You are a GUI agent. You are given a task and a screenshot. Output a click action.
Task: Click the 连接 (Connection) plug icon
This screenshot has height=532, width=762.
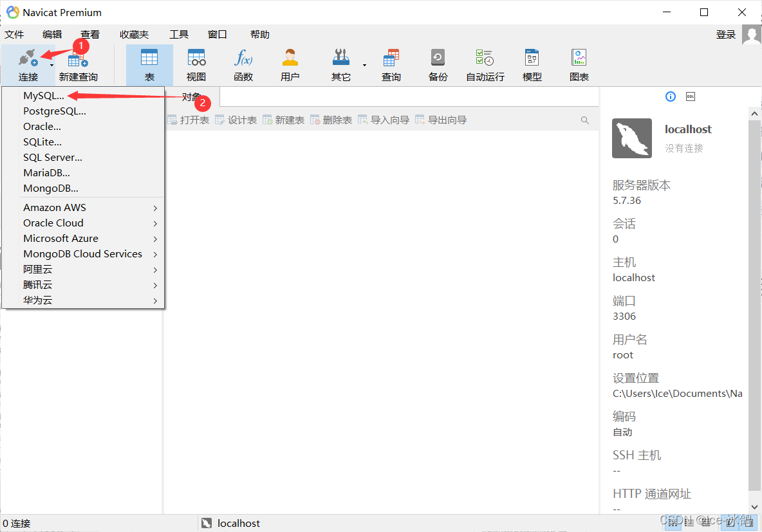pos(28,58)
